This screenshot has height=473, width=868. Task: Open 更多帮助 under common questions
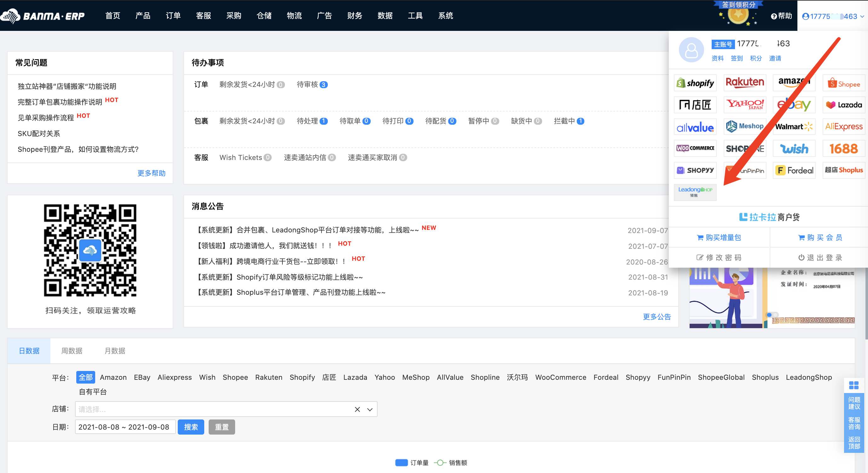click(151, 173)
